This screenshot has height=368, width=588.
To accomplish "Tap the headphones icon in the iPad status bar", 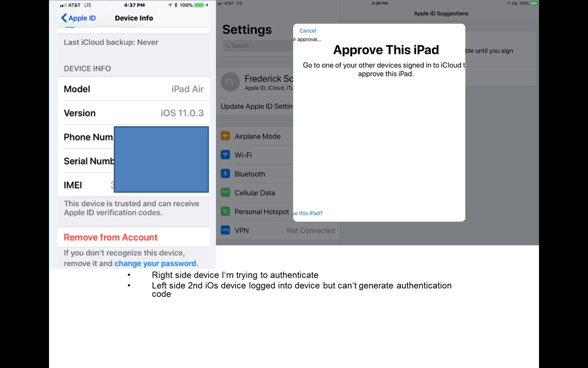I will click(x=514, y=3).
